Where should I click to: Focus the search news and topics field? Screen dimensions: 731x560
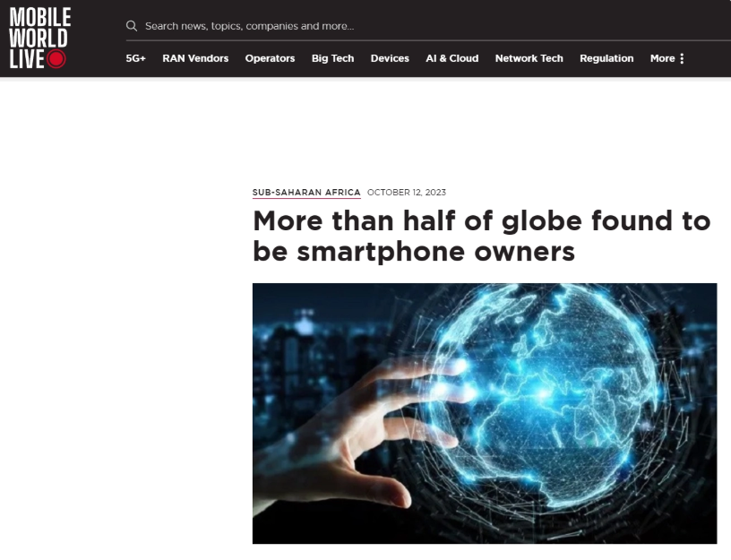[428, 26]
